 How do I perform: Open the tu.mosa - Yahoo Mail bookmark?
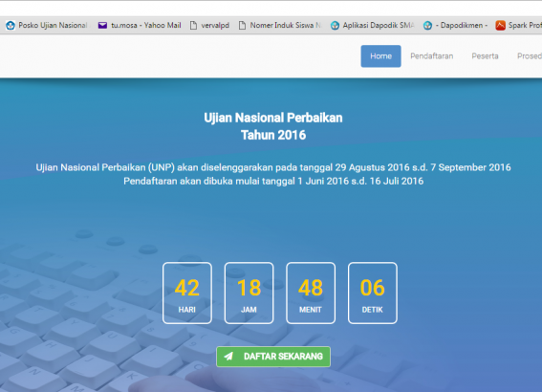(146, 25)
